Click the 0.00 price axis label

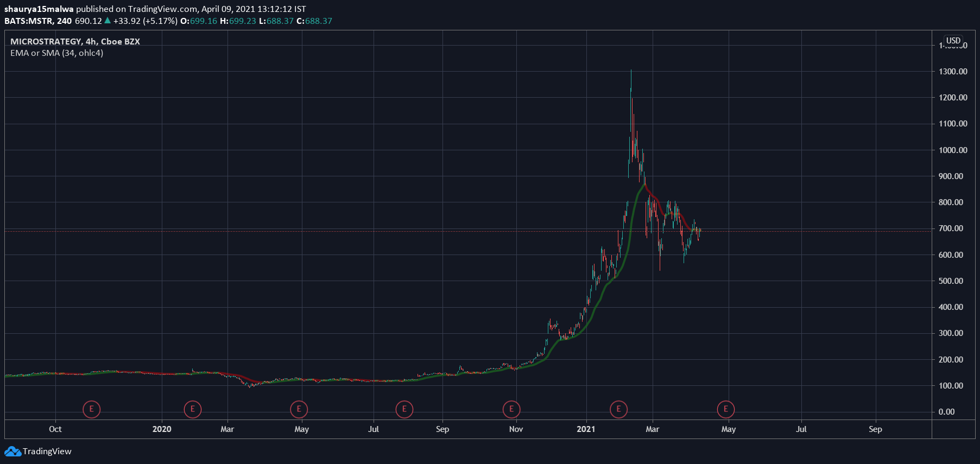tap(946, 412)
